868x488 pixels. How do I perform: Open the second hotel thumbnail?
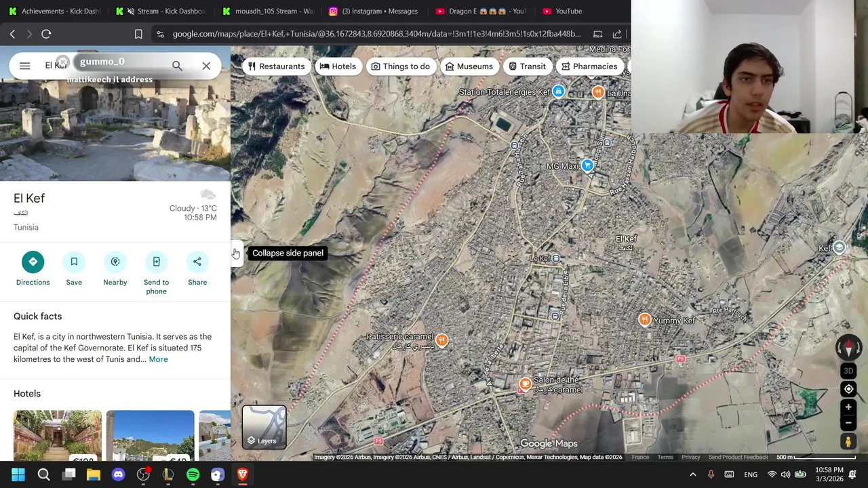[x=150, y=435]
